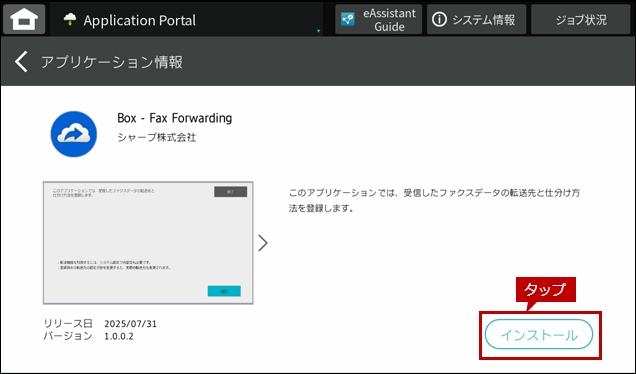Open the app screenshot preview thumbnail

pos(148,243)
